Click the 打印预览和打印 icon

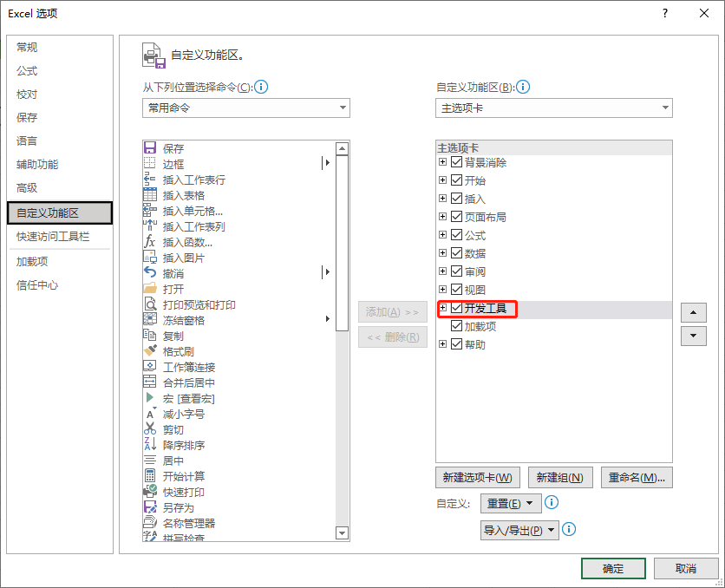[150, 304]
